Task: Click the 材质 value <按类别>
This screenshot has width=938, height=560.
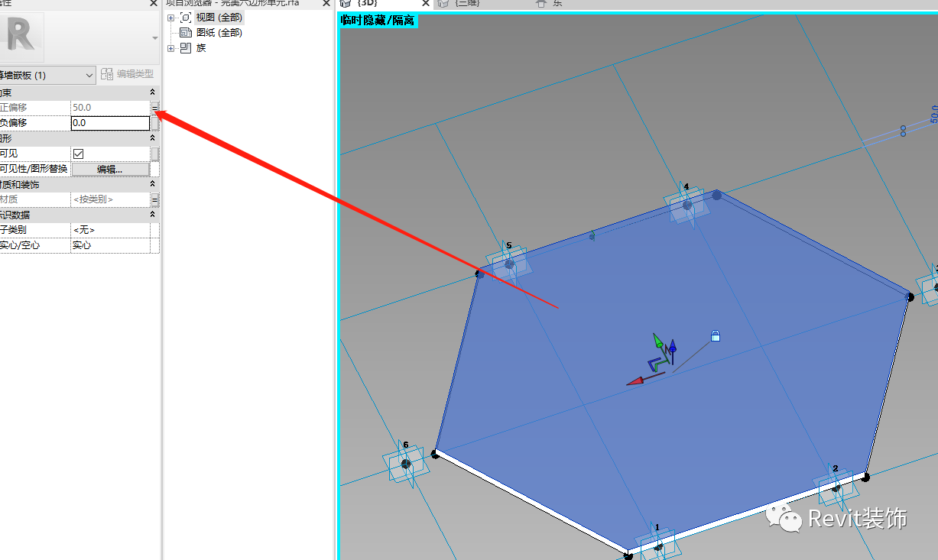Action: click(110, 199)
